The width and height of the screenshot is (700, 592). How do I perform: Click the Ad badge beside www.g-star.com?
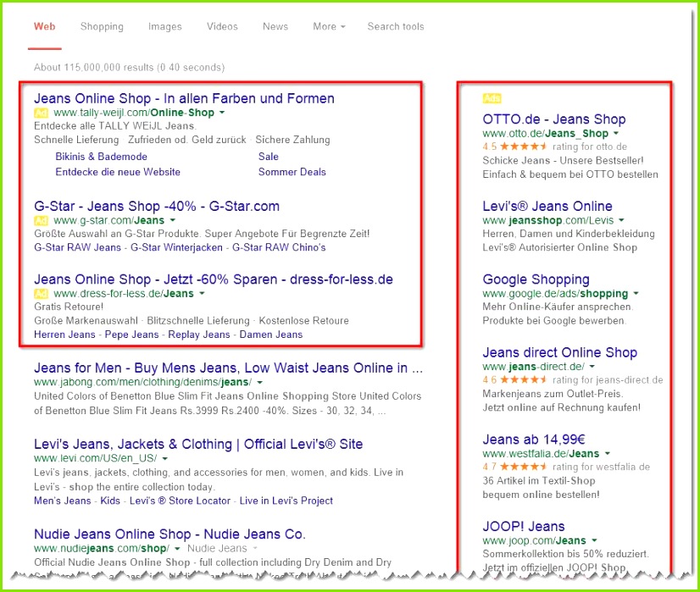[41, 221]
